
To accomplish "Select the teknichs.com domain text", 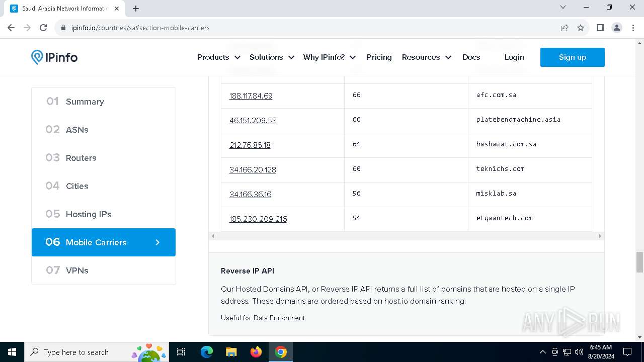I will tap(500, 168).
